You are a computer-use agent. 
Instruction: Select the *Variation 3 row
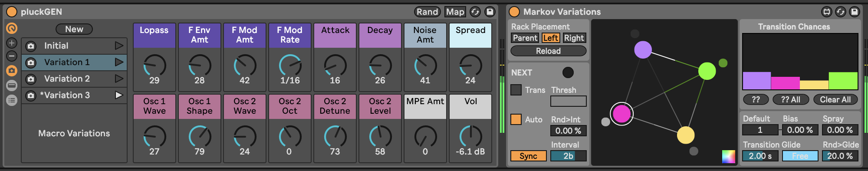tap(74, 95)
